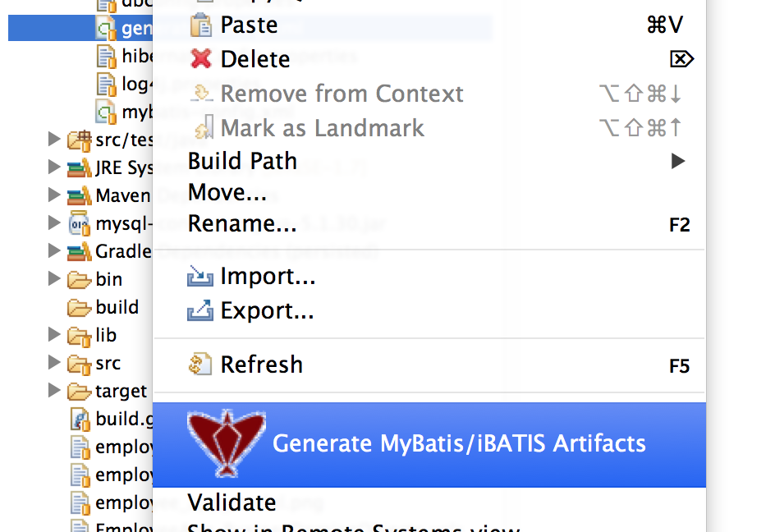Viewport: 775px width, 532px height.
Task: Click the red Delete X icon
Action: [201, 59]
